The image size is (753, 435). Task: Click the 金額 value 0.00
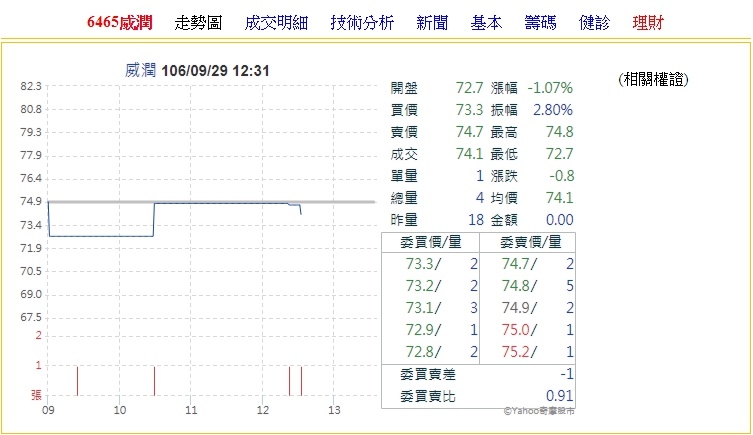click(559, 220)
